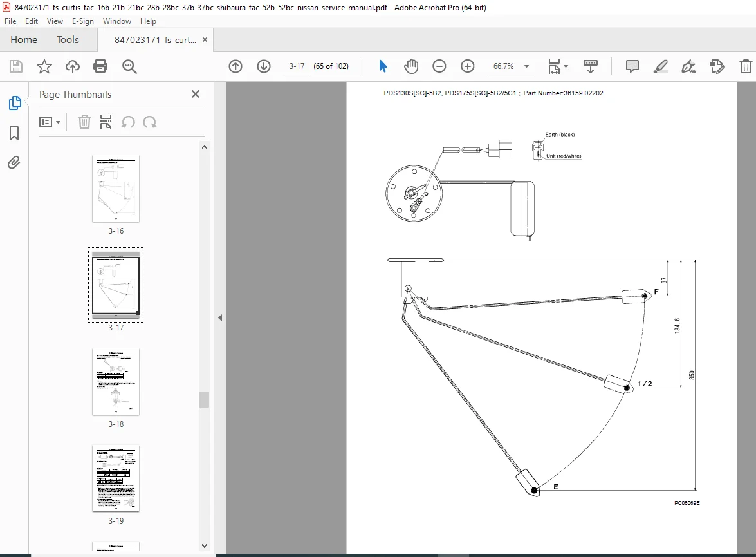Select page thumbnail 3-16
This screenshot has height=557, width=756.
(x=116, y=188)
